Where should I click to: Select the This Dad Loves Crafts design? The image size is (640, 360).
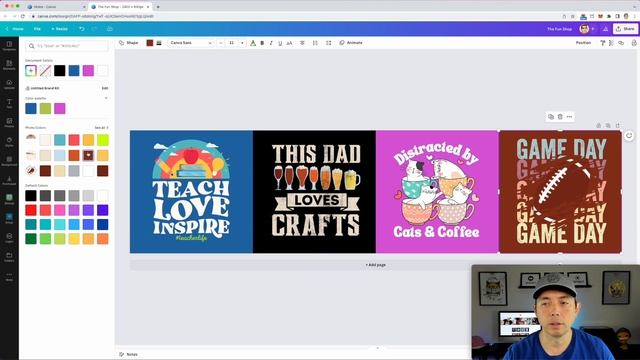[x=314, y=192]
